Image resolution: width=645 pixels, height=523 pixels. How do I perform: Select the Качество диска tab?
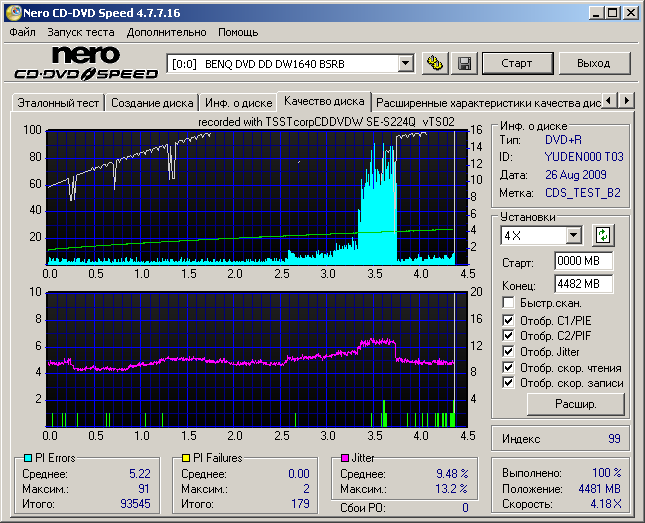[324, 101]
